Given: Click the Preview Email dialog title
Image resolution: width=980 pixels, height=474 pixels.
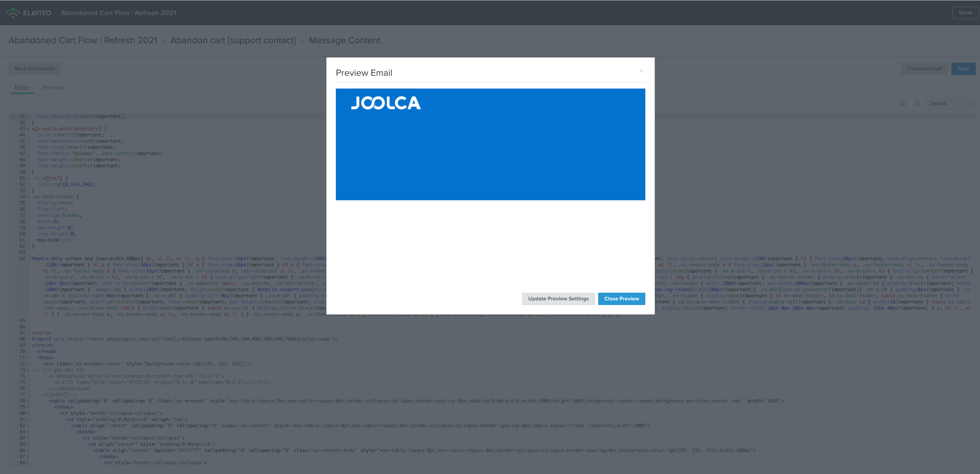Looking at the screenshot, I should coord(364,73).
